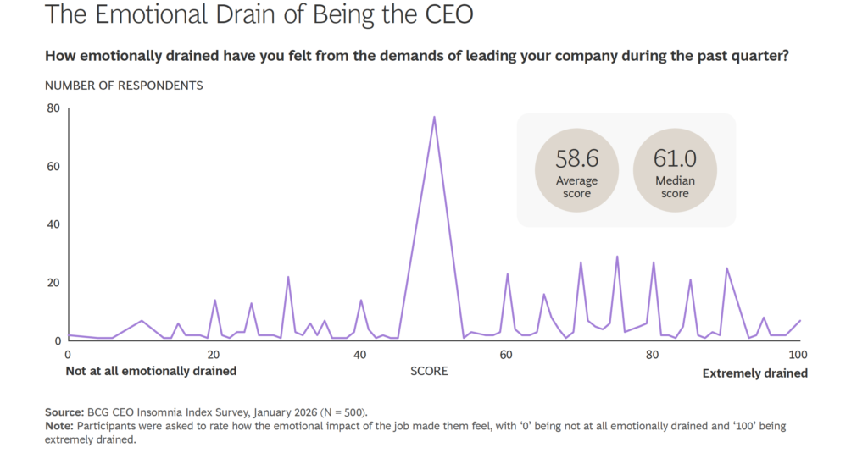
Task: Click the line peak at score 75
Action: (x=617, y=257)
